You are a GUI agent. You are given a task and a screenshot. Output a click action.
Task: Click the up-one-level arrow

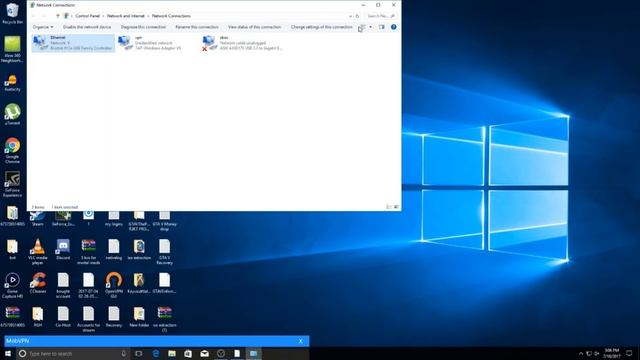coord(58,16)
